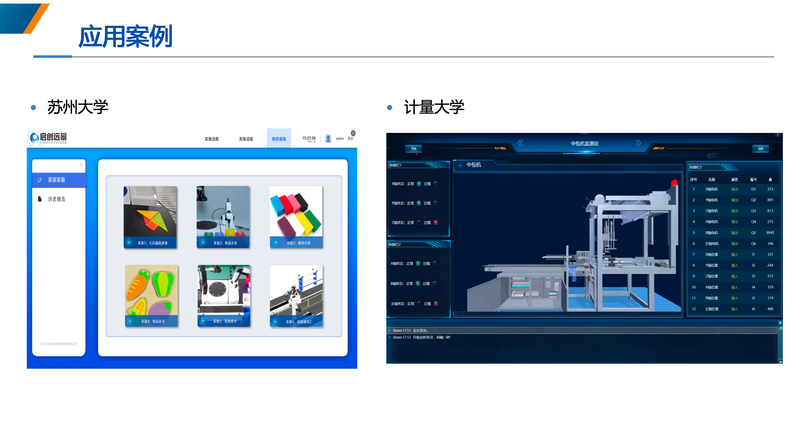This screenshot has width=800, height=447.
Task: Click the refresh icon on selected sidebar item
Action: 40,180
